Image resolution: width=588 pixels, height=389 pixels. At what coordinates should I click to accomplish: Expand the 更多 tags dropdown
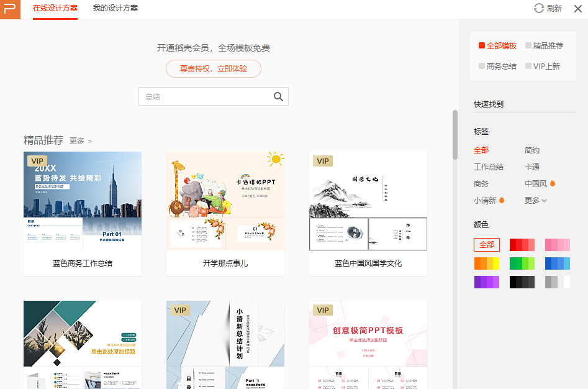pos(536,201)
